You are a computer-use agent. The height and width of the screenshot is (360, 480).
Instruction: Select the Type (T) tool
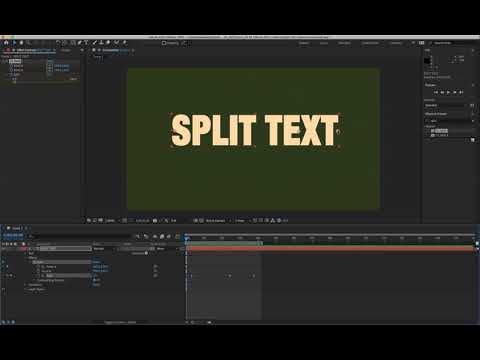(86, 43)
